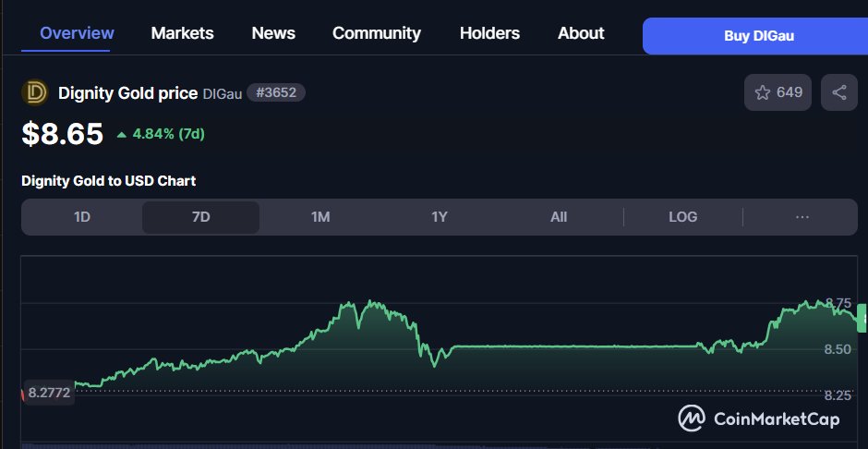Viewport: 868px width, 449px height.
Task: Click the Dignity Gold to USD Chart heading
Action: tap(109, 181)
